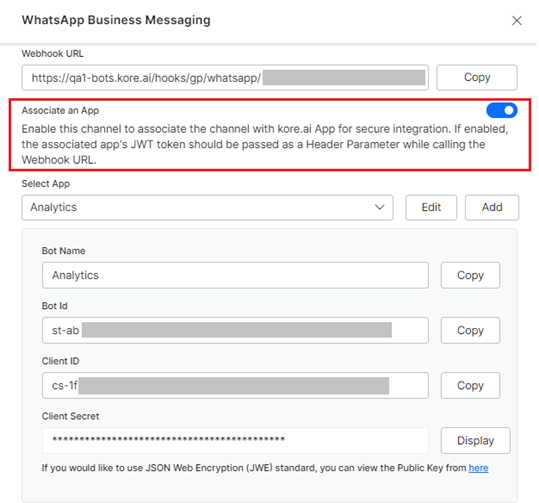Click the WhatsApp Business Messaging title
Image resolution: width=539 pixels, height=503 pixels.
116,20
